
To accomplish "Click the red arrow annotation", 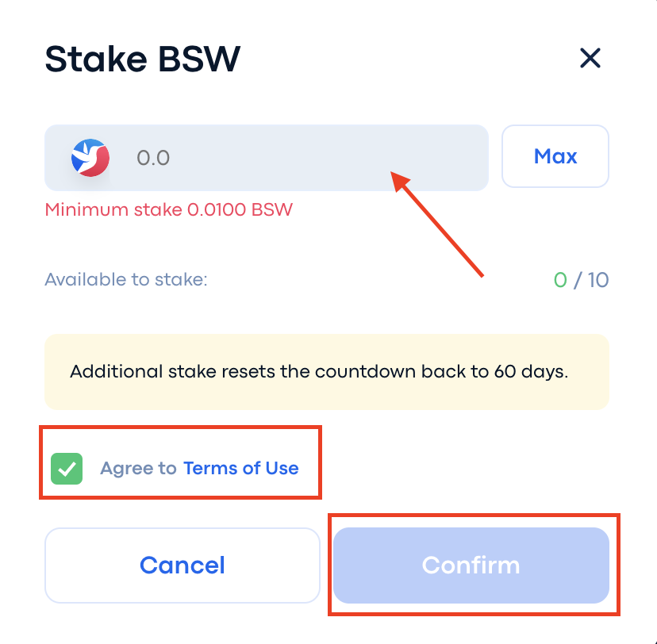I will [x=437, y=224].
